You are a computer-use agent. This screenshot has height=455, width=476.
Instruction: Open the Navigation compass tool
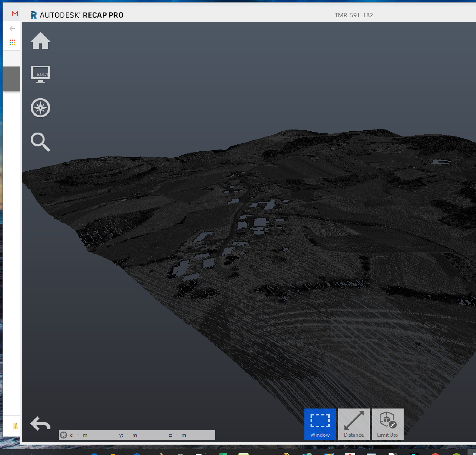[40, 108]
